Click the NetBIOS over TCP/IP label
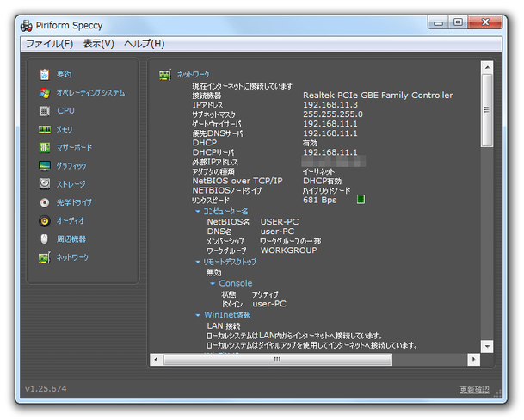Screen dimensions: 524x420 pos(237,181)
